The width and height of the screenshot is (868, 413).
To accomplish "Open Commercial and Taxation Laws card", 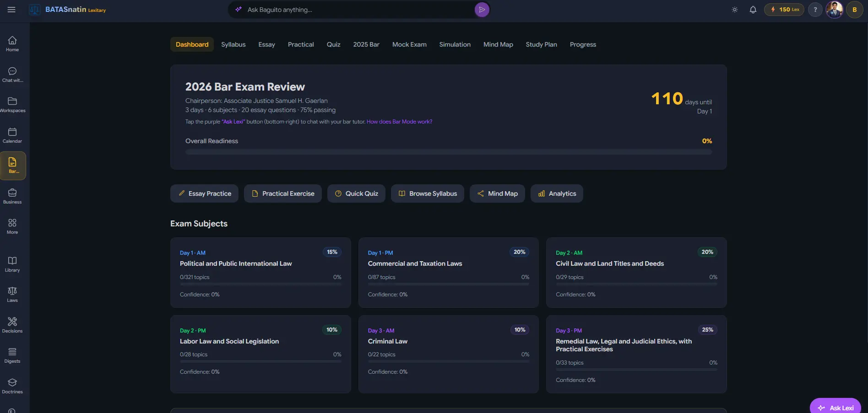I will (448, 273).
